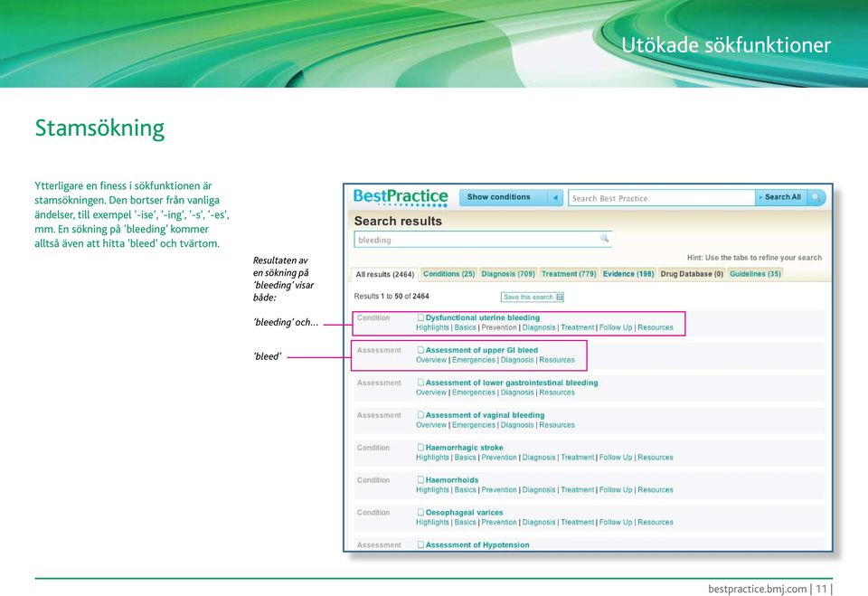Click document icon beside Assessment of upper GI bleed
This screenshot has height=596, width=868.
coord(420,350)
